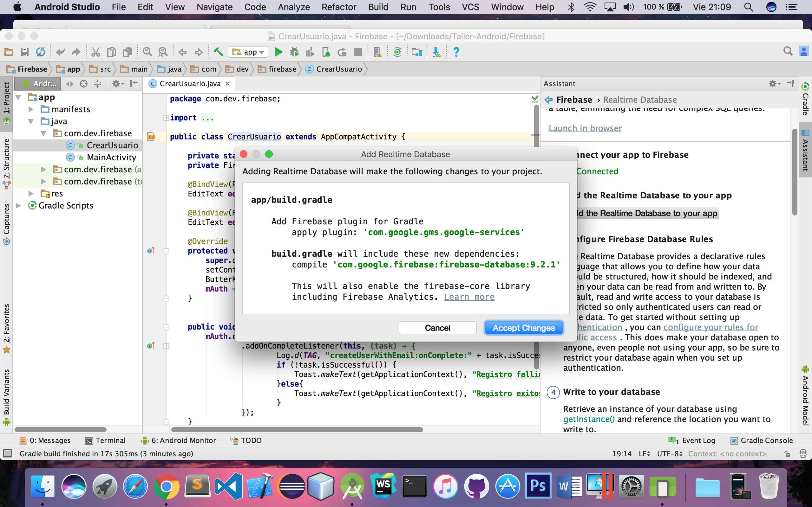
Task: Open the SDK Manager download icon
Action: click(436, 52)
